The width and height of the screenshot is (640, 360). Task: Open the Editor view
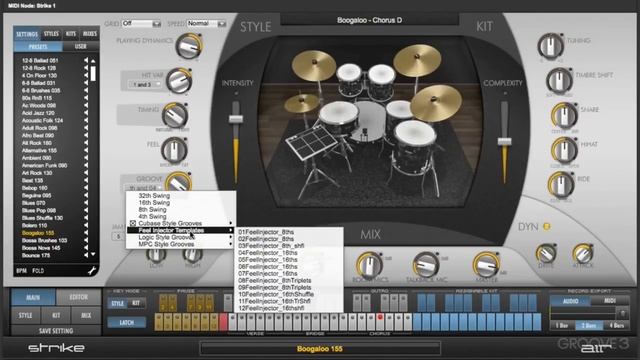tap(78, 297)
